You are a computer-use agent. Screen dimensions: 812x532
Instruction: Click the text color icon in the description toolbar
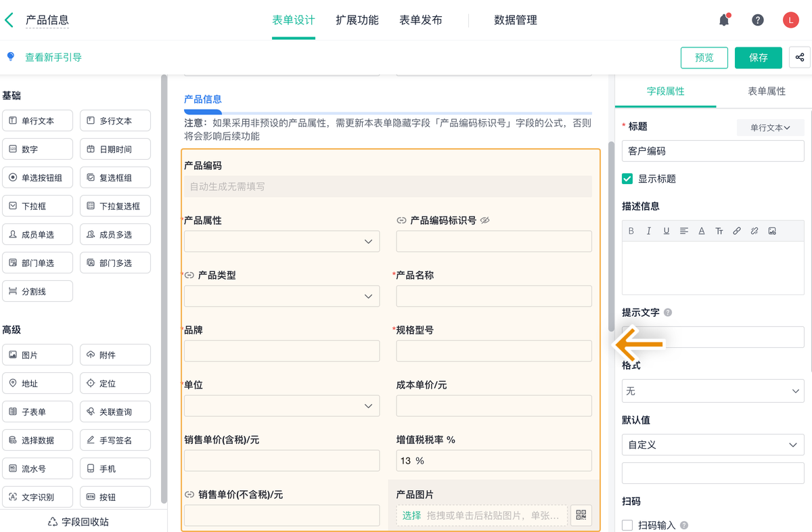702,231
